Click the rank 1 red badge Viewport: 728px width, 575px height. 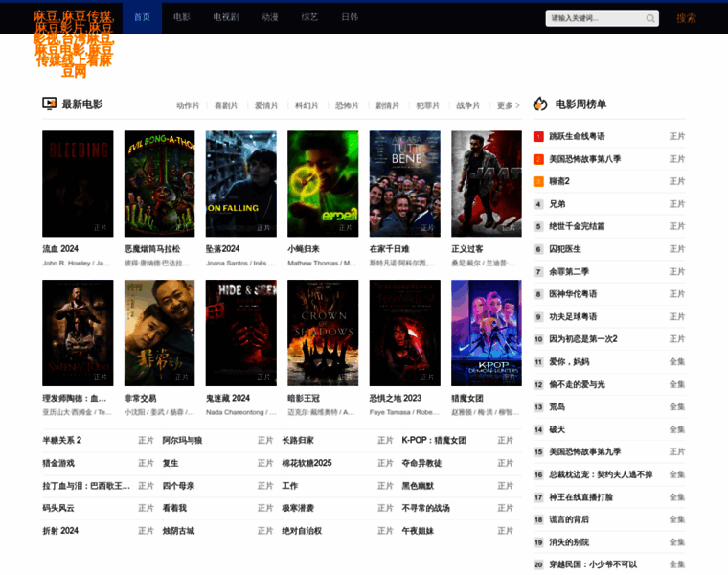(x=538, y=136)
